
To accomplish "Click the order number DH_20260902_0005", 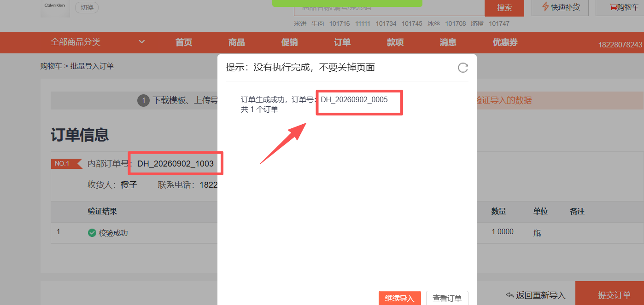I will 354,99.
